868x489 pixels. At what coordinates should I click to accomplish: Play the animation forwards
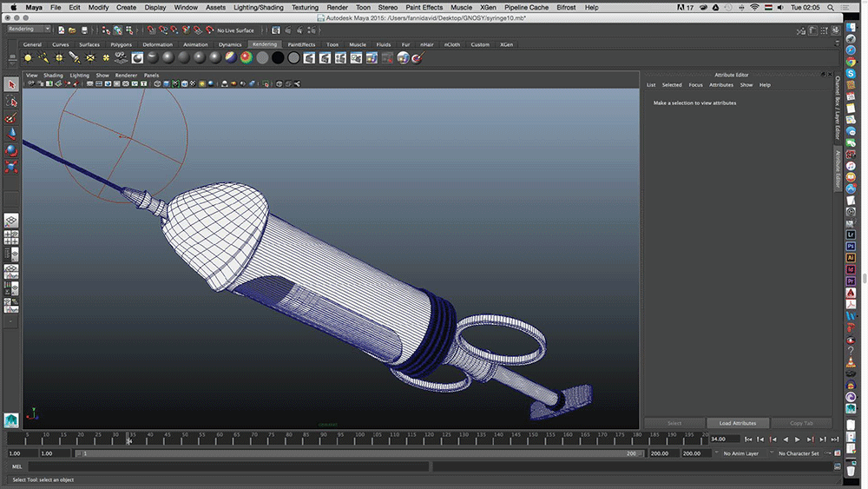click(797, 439)
